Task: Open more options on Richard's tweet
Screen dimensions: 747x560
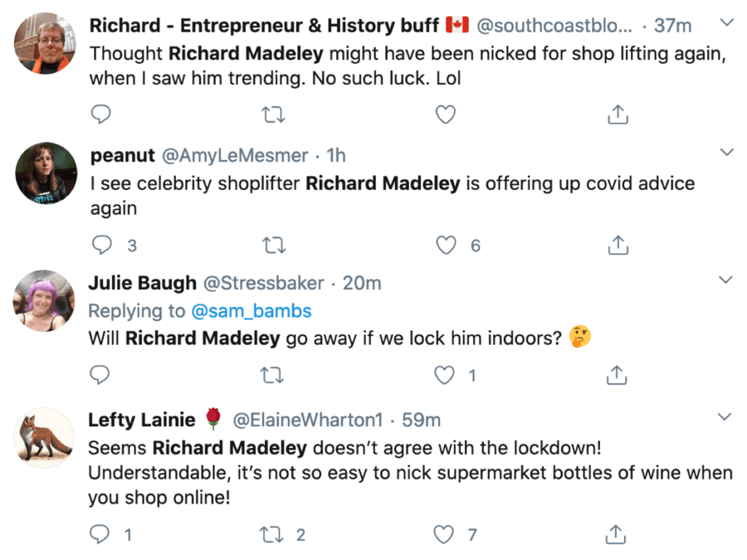Action: [x=725, y=21]
